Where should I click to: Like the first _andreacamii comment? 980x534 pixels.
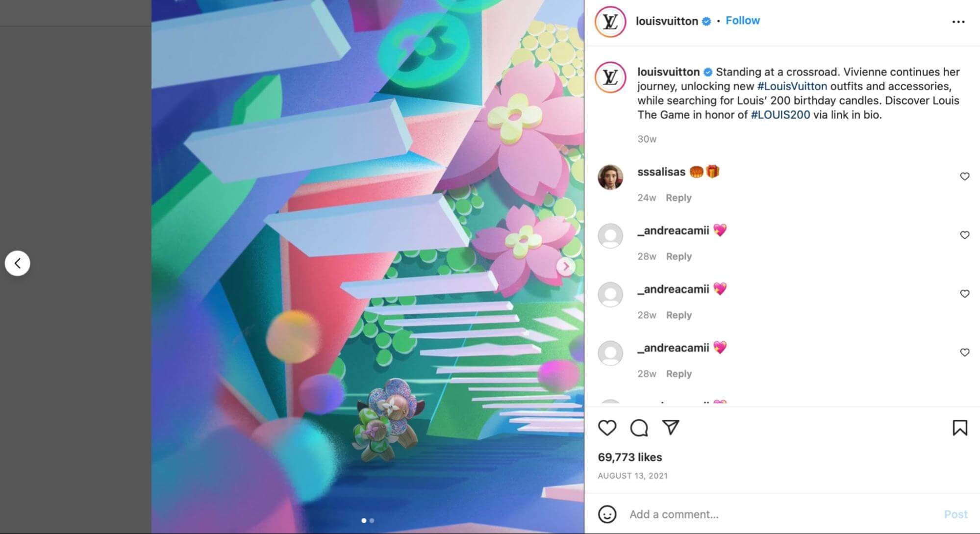tap(964, 235)
